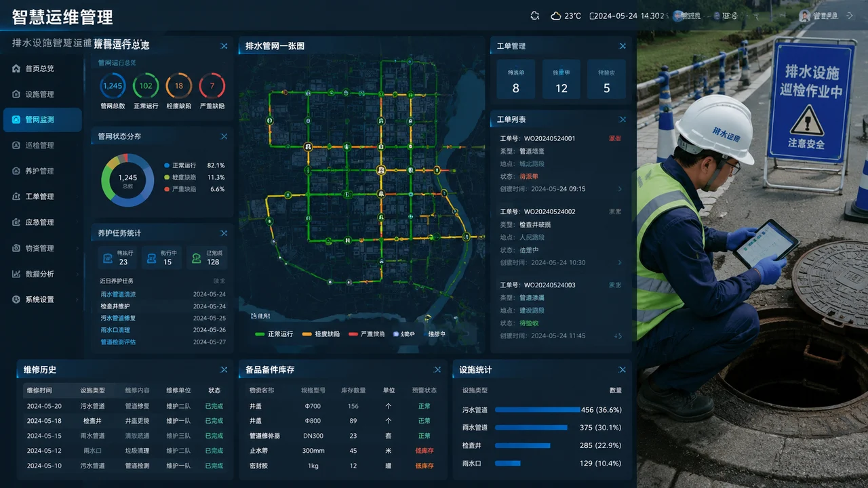Click the 养护管理 sidebar icon

(x=16, y=171)
